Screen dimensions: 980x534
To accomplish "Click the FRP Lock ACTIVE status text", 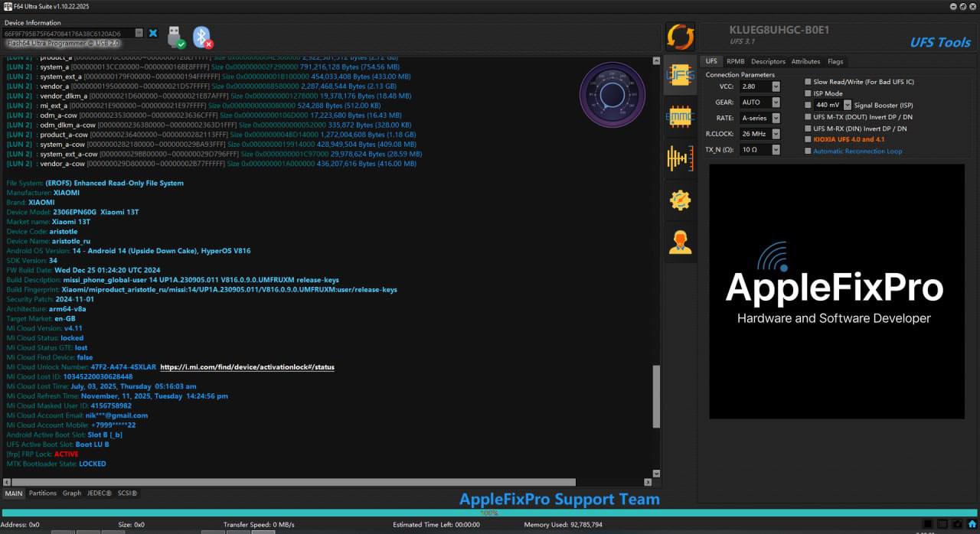I will (x=66, y=454).
